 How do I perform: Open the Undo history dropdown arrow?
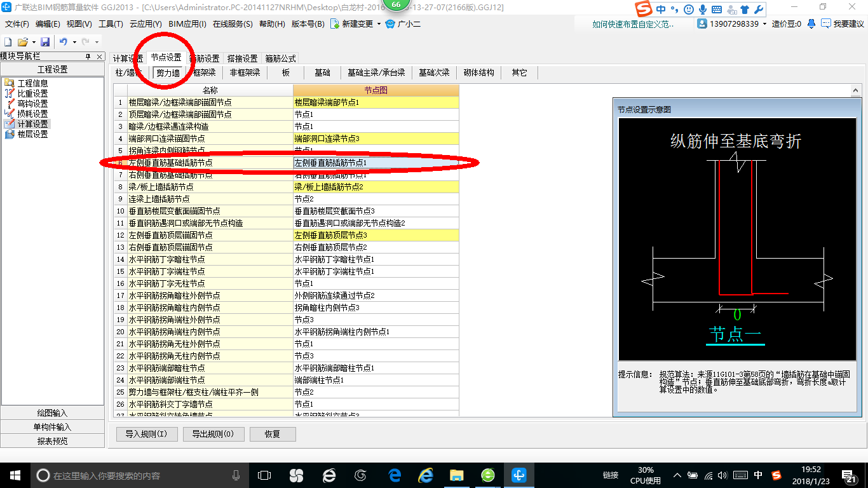74,42
